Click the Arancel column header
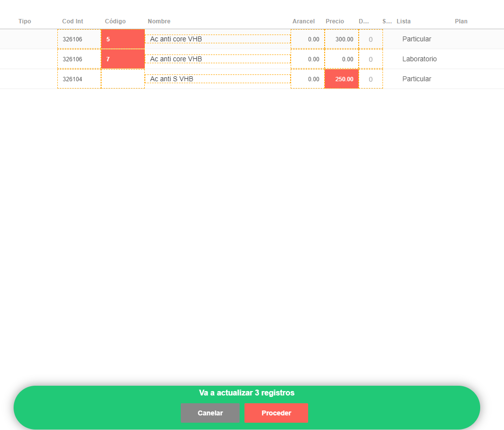The image size is (504, 430). click(303, 21)
